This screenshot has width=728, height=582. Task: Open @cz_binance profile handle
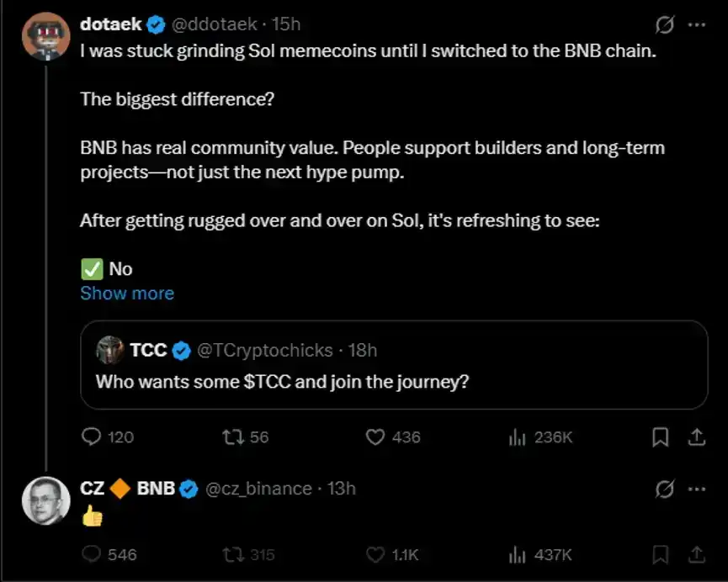(x=258, y=489)
